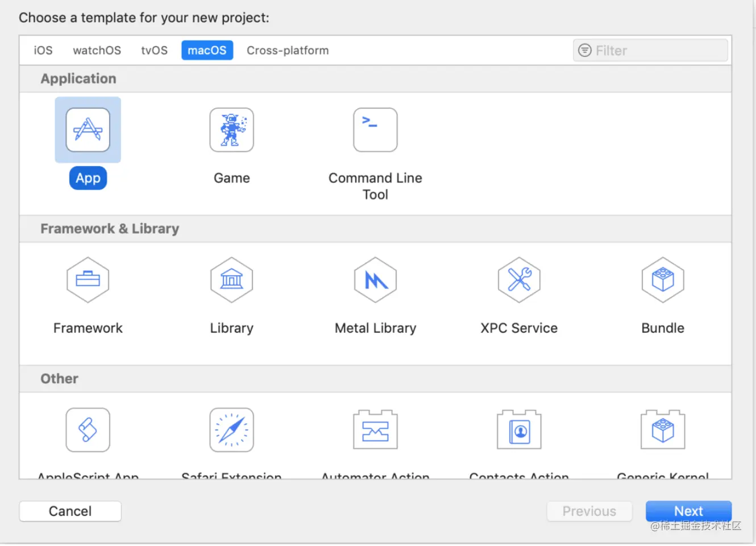Click the Metal Library label text

tap(375, 328)
